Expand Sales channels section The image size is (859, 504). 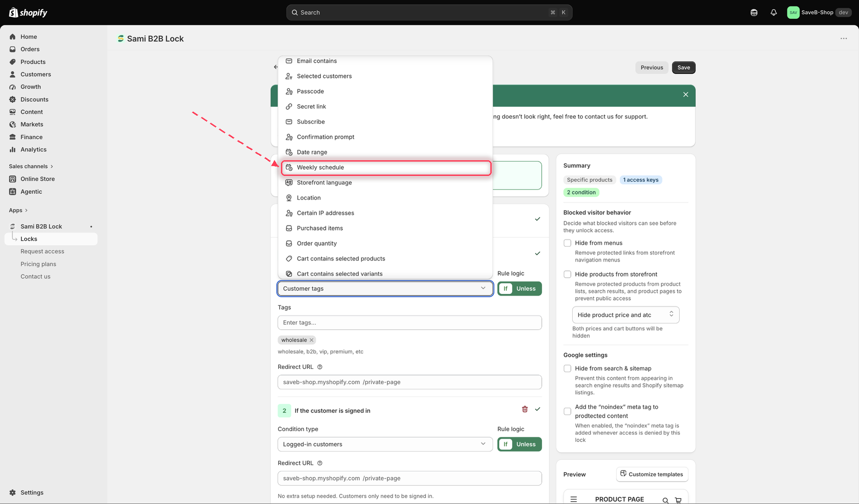pos(31,166)
